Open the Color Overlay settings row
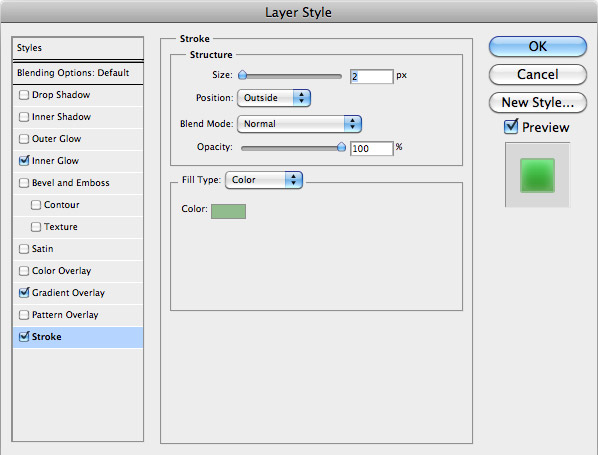Image resolution: width=598 pixels, height=455 pixels. pyautogui.click(x=78, y=271)
